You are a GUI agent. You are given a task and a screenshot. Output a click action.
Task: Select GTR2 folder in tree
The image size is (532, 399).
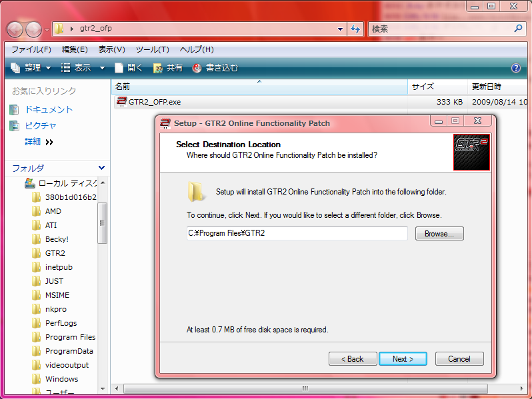coord(55,253)
